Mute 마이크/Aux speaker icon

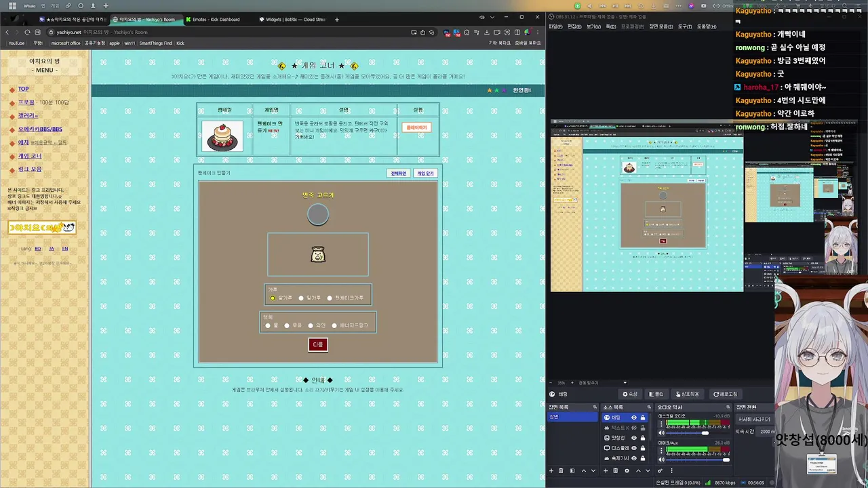(x=661, y=460)
